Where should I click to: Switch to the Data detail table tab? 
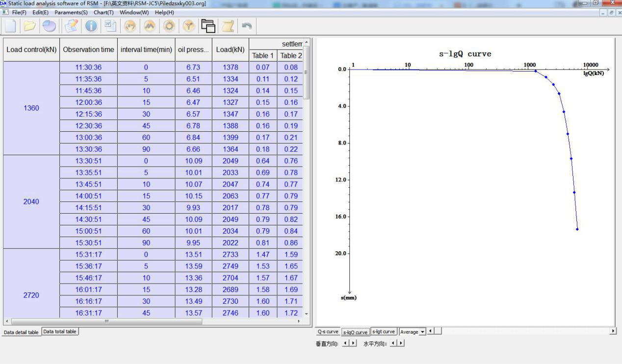pyautogui.click(x=21, y=332)
